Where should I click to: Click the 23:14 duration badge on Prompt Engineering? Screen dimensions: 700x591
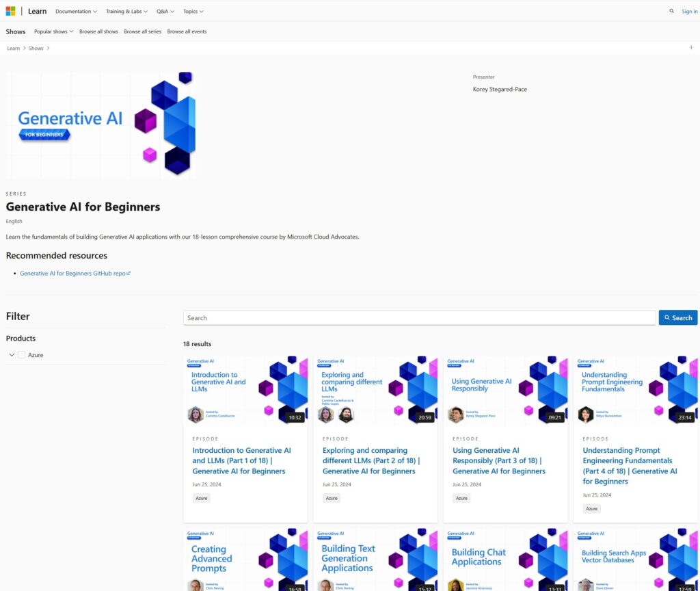[x=685, y=417]
